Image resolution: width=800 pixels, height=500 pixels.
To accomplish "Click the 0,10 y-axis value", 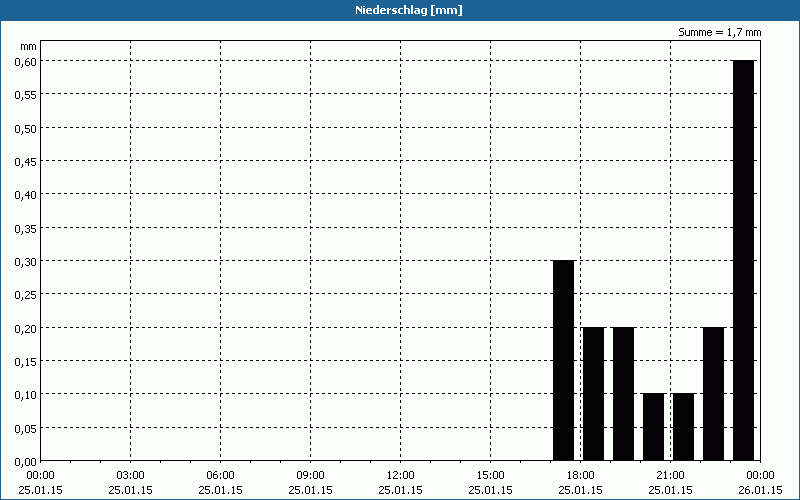I will tap(26, 394).
